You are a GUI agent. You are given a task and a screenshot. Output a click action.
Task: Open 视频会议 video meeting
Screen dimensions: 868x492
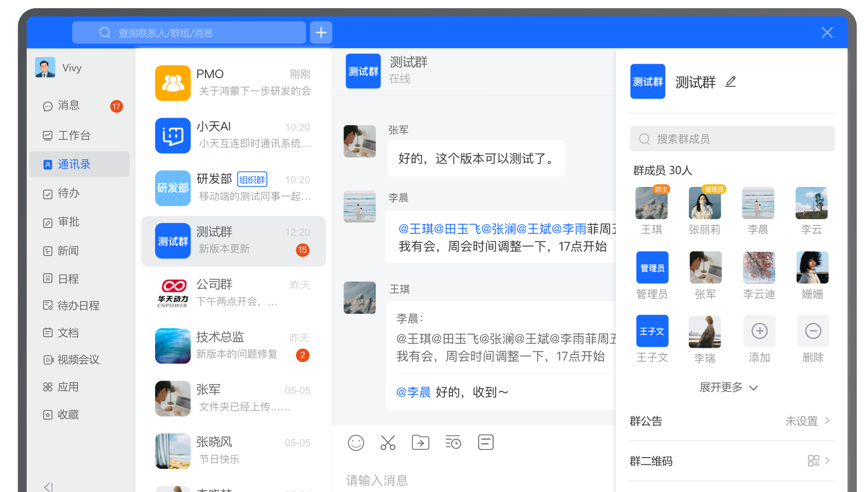click(80, 359)
